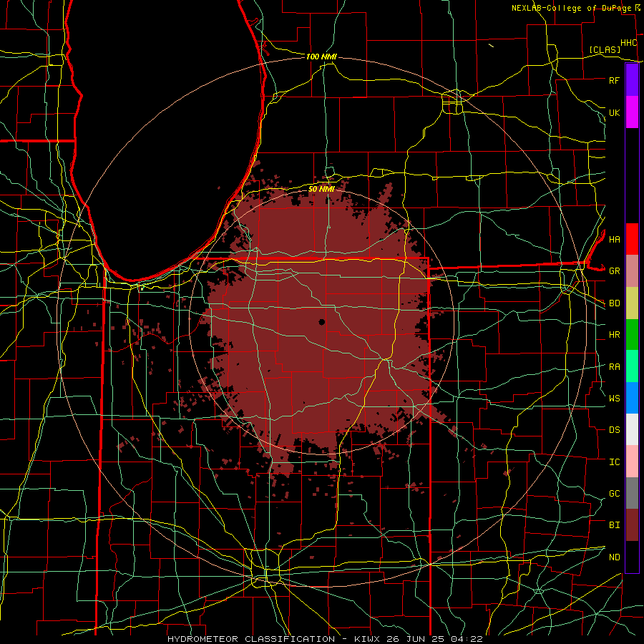Click the "50 NMI" range ring label
The width and height of the screenshot is (644, 644).
pyautogui.click(x=321, y=189)
